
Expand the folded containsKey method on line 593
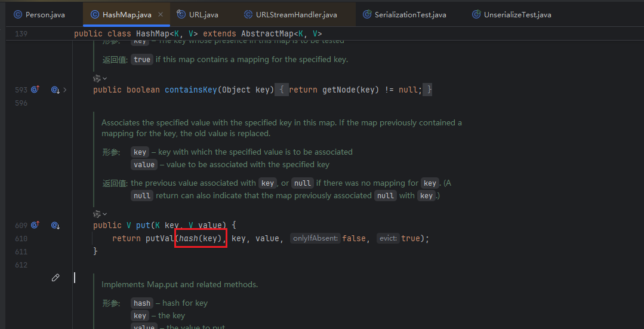[x=65, y=90]
